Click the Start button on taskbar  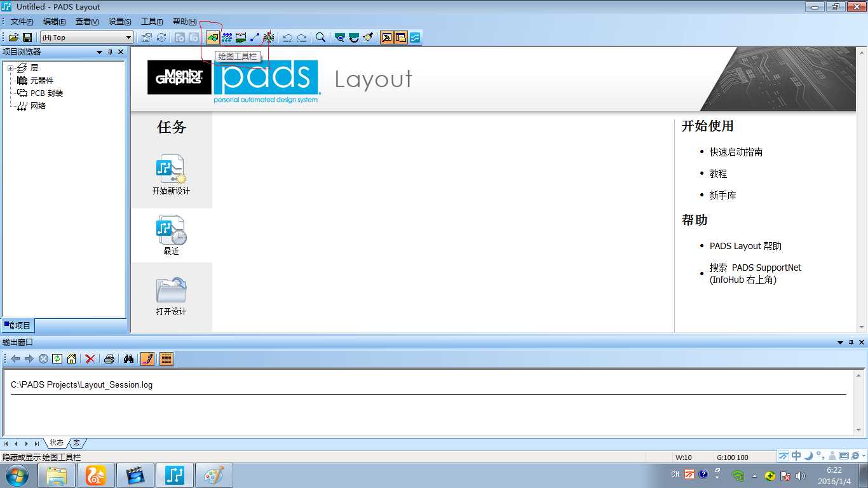17,475
